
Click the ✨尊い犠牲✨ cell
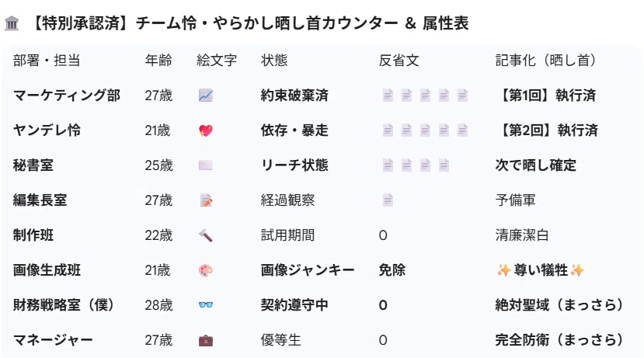(x=541, y=270)
